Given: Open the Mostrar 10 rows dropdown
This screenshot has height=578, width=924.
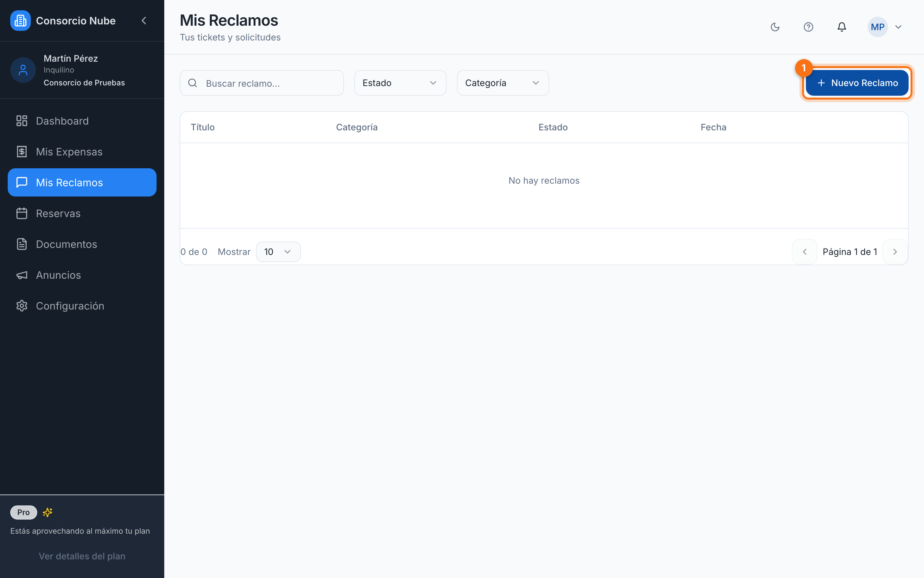Looking at the screenshot, I should click(x=278, y=252).
